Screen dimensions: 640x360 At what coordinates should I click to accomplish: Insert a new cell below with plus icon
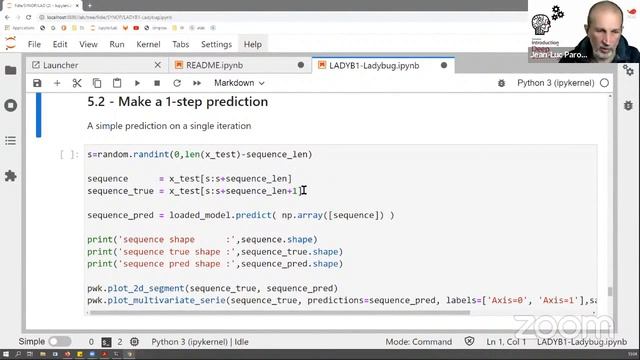(57, 83)
